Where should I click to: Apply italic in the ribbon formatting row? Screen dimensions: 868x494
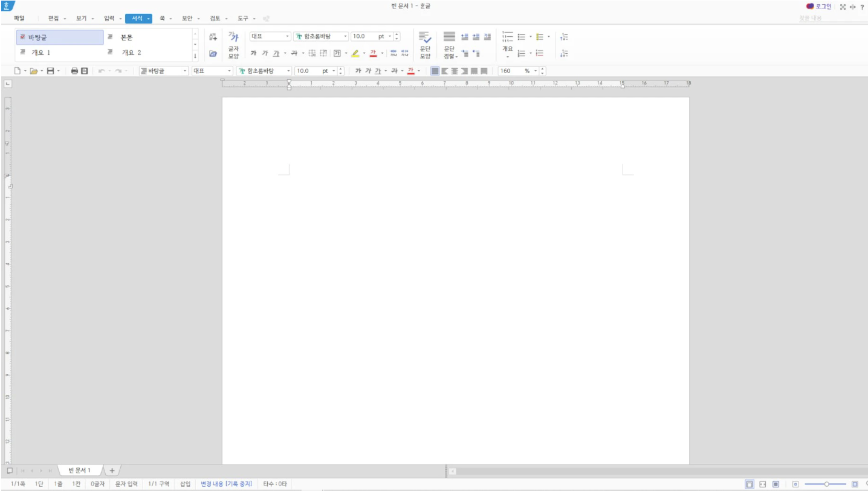(264, 53)
